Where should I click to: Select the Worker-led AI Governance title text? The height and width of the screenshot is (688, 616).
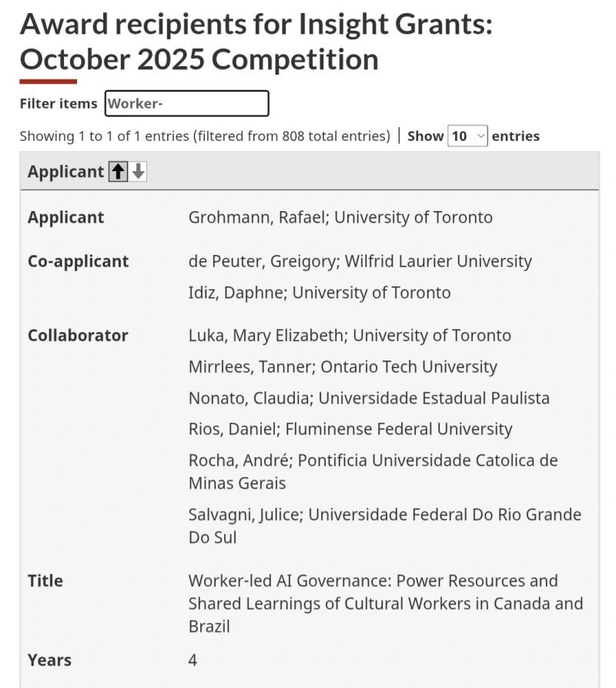pyautogui.click(x=386, y=604)
